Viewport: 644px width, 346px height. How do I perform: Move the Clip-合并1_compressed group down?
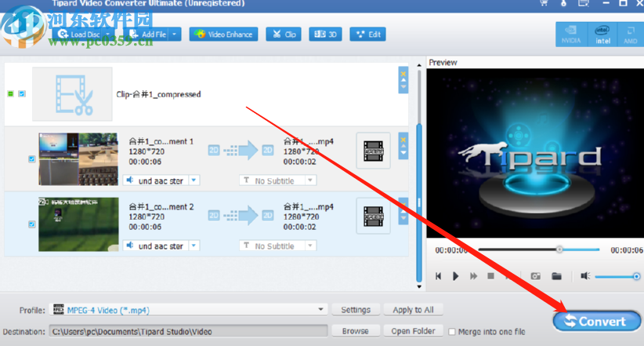point(403,87)
